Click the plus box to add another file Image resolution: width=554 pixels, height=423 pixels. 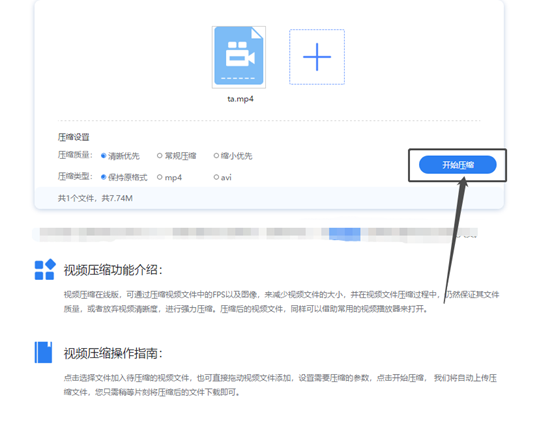pyautogui.click(x=317, y=57)
